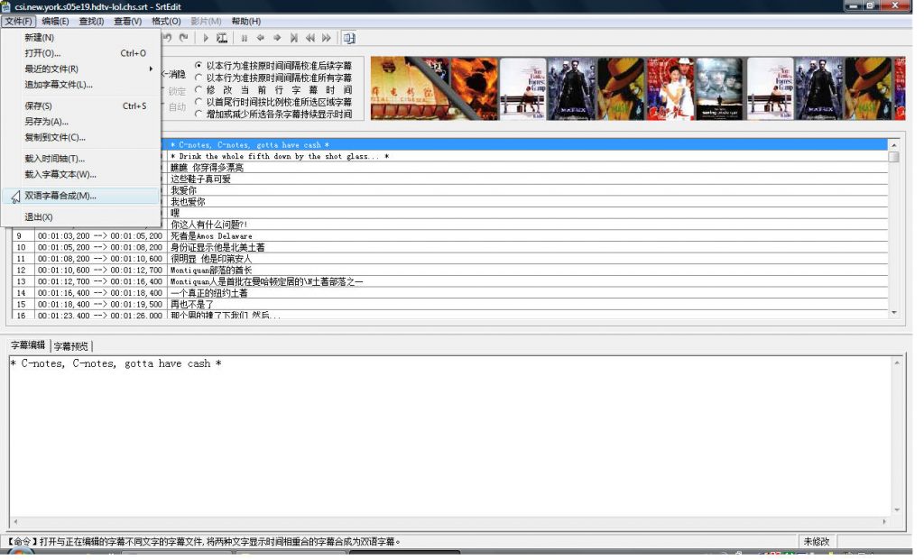Click the right arrow toolbar icon
Viewport: 924px width, 560px height.
click(x=277, y=38)
